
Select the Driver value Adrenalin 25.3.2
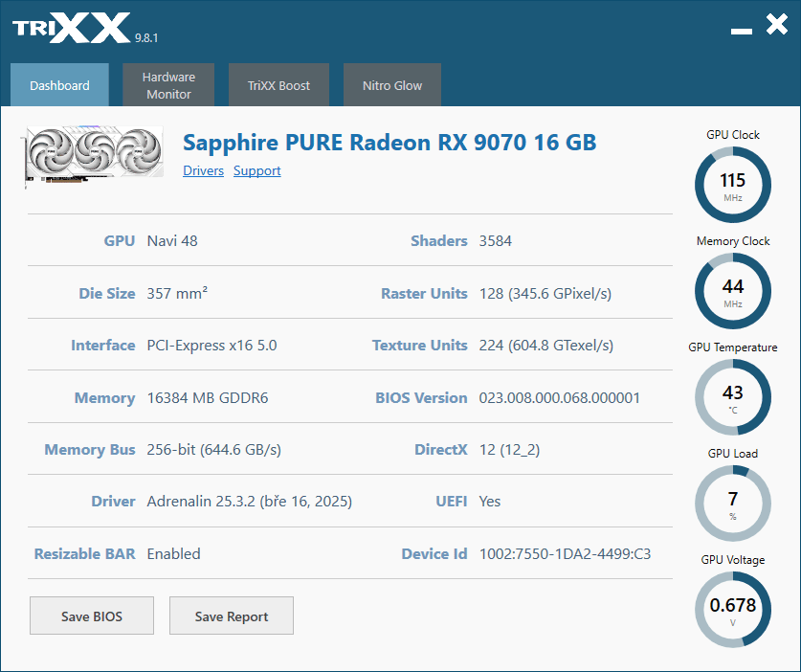tap(249, 502)
